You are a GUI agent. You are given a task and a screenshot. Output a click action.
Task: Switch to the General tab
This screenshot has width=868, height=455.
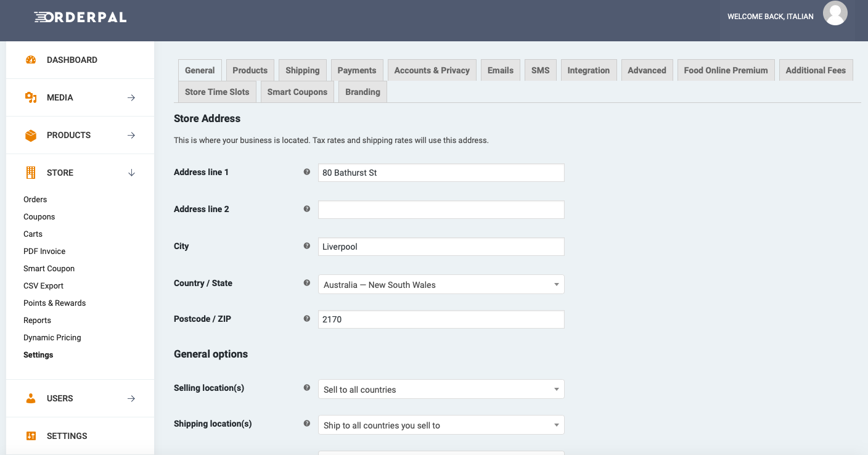[200, 70]
